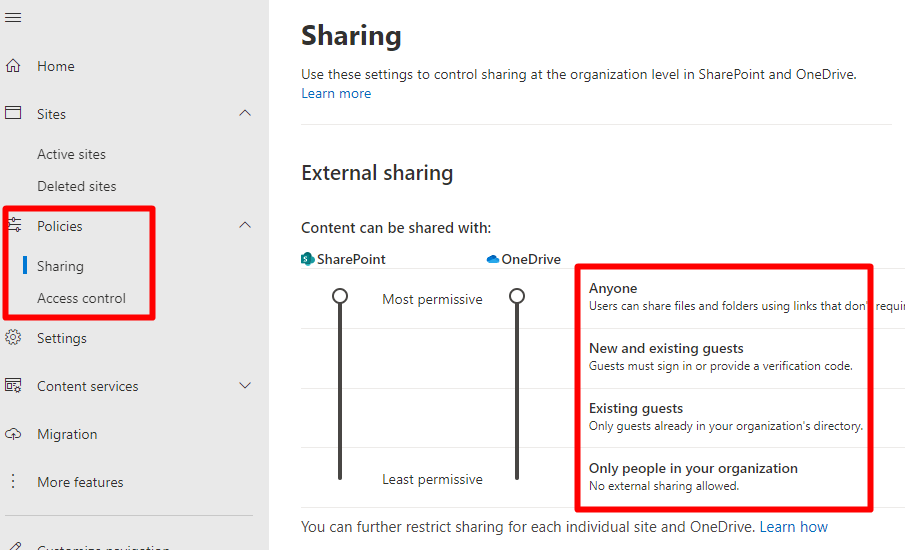Screen dimensions: 905x550
Task: Click the Policies sliders icon
Action: click(14, 226)
